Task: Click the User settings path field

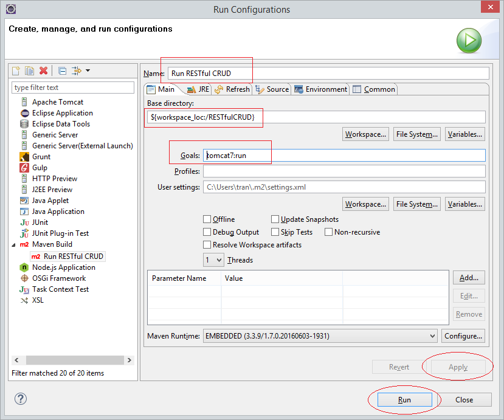Action: coord(344,187)
